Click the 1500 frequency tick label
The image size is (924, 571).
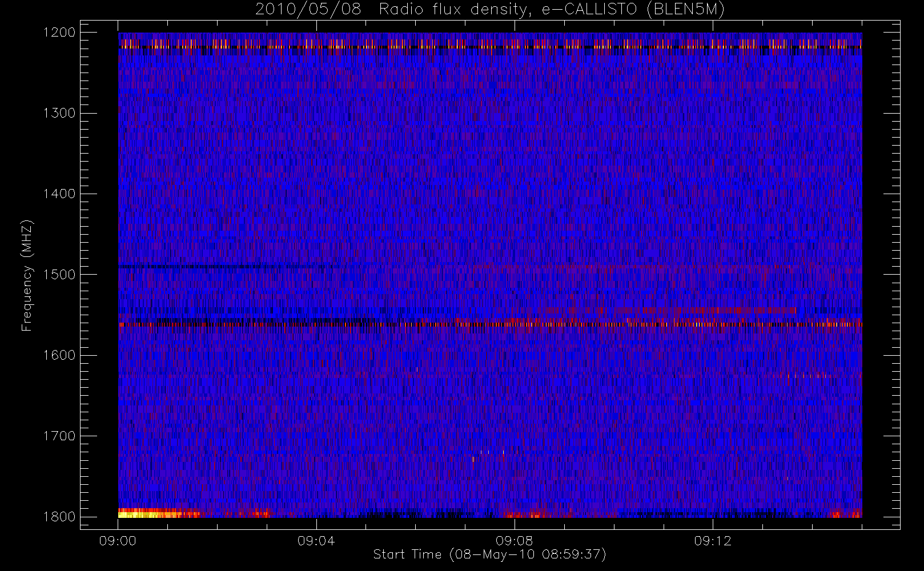(x=59, y=274)
